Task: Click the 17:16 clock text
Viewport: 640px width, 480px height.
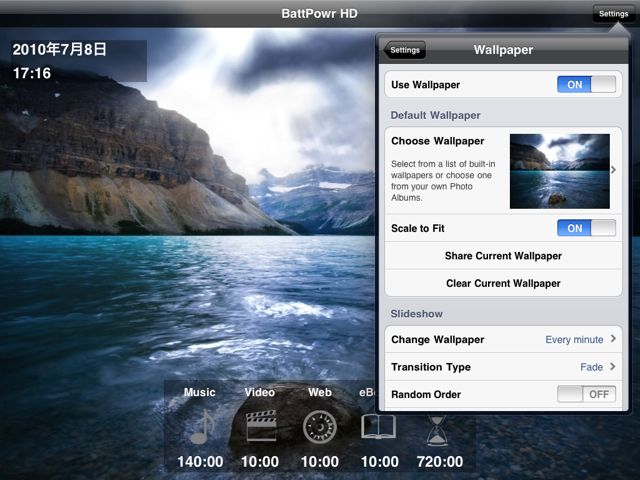Action: (32, 73)
